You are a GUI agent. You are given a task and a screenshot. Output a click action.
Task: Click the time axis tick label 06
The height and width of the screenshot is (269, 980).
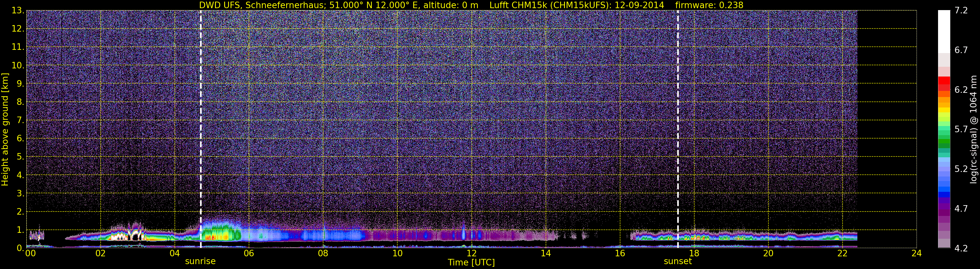point(249,254)
